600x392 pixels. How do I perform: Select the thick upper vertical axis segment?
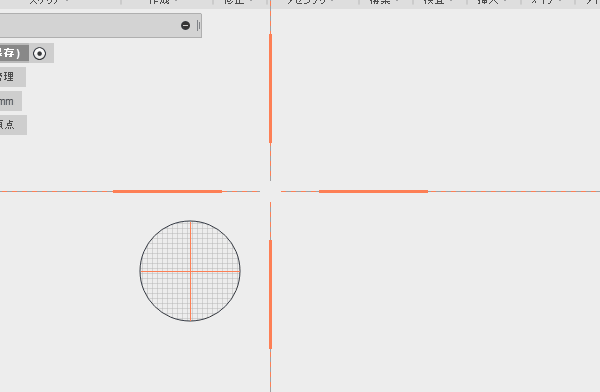(x=271, y=88)
